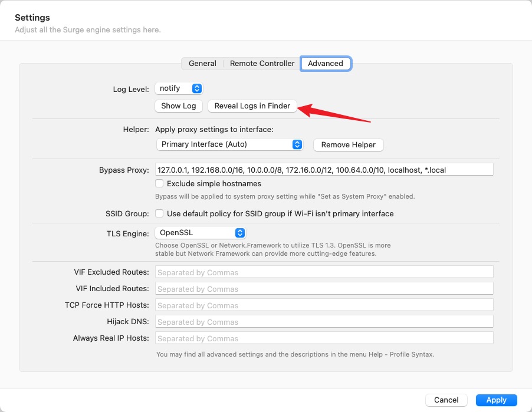Click the VIF Excluded Routes field
This screenshot has height=412, width=532.
pos(324,272)
